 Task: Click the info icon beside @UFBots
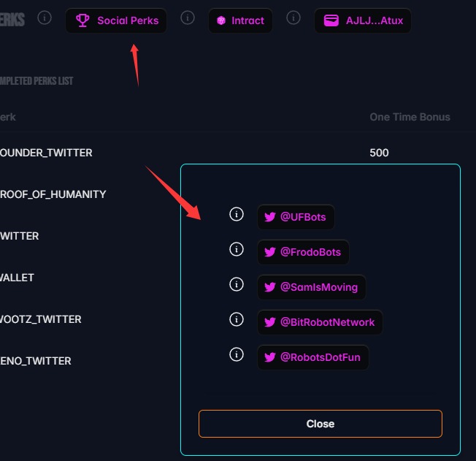[237, 214]
